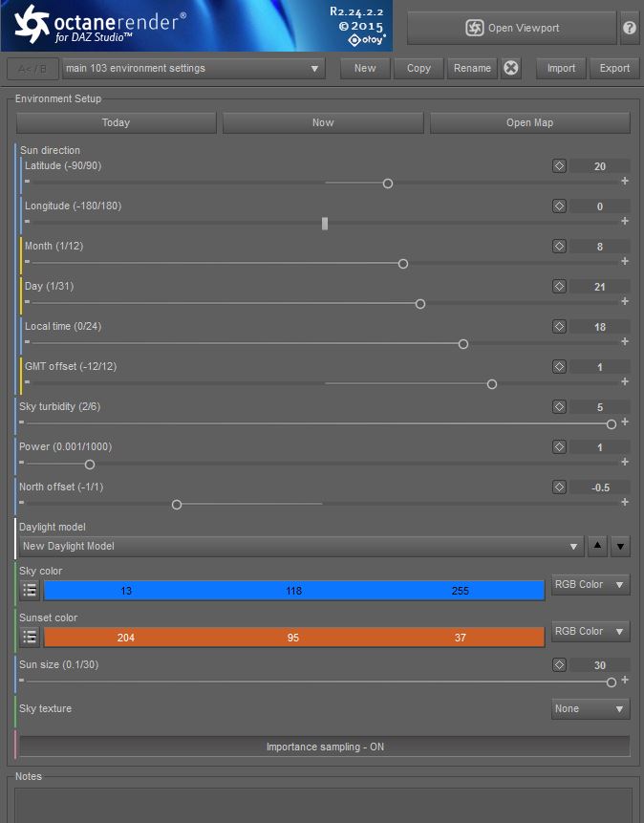Click the delete preset X icon
Image resolution: width=644 pixels, height=823 pixels.
click(x=511, y=68)
